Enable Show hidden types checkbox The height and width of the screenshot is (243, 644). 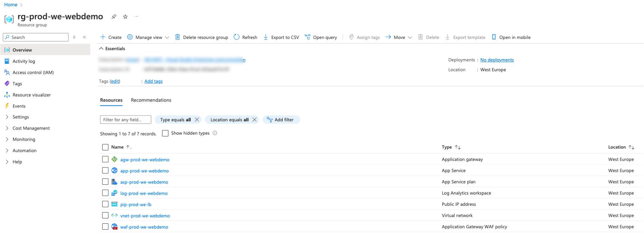coord(165,133)
